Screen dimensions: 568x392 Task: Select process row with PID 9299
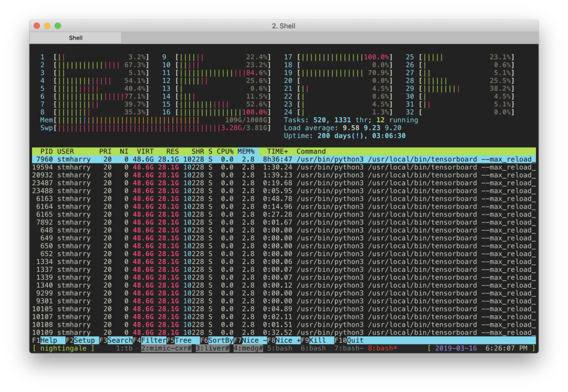283,293
